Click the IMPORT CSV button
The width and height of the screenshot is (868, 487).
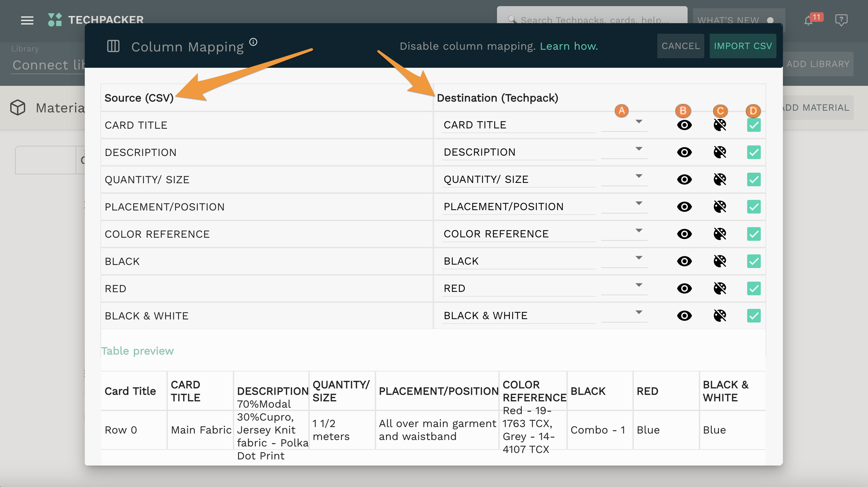click(x=743, y=46)
